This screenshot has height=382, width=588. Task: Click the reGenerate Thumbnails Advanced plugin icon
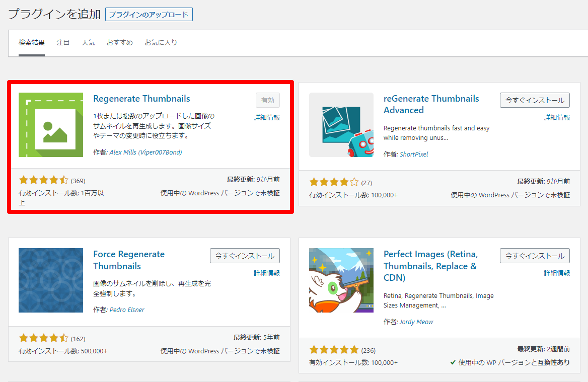click(x=341, y=125)
